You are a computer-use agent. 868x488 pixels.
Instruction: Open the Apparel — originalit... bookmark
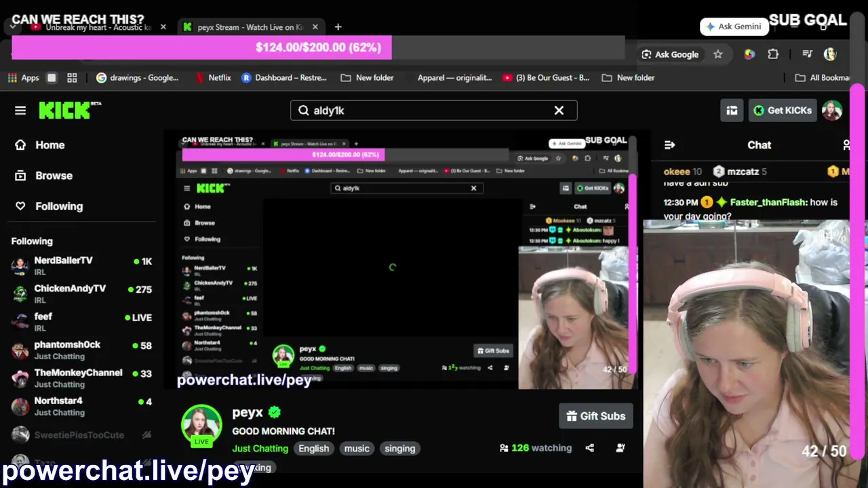(454, 78)
